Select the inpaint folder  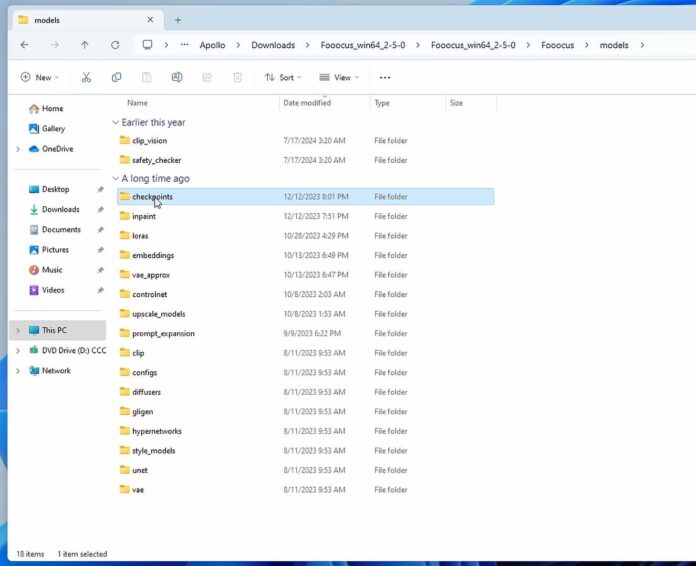(x=305, y=216)
